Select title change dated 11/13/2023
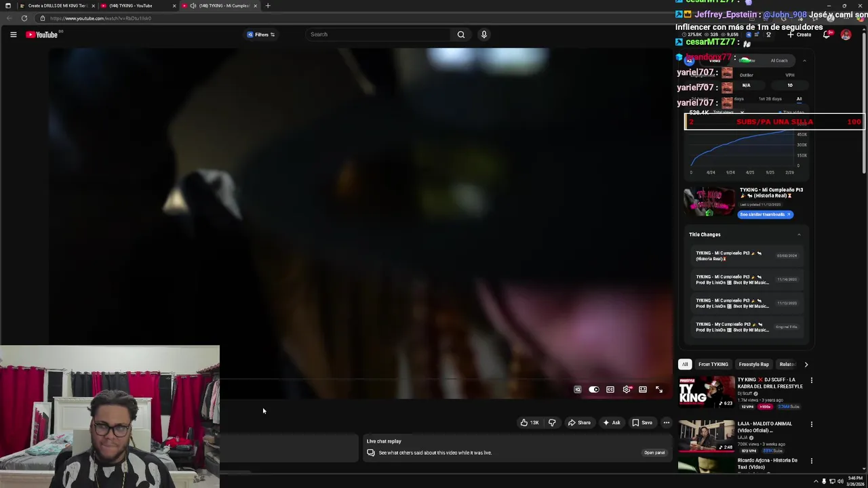The height and width of the screenshot is (488, 868). pyautogui.click(x=746, y=303)
